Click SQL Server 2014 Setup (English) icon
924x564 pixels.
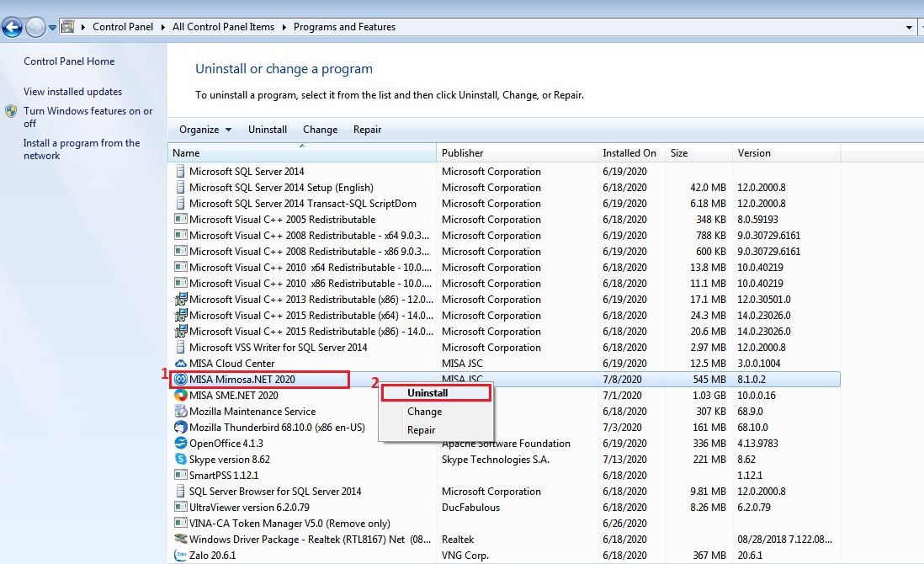(180, 188)
